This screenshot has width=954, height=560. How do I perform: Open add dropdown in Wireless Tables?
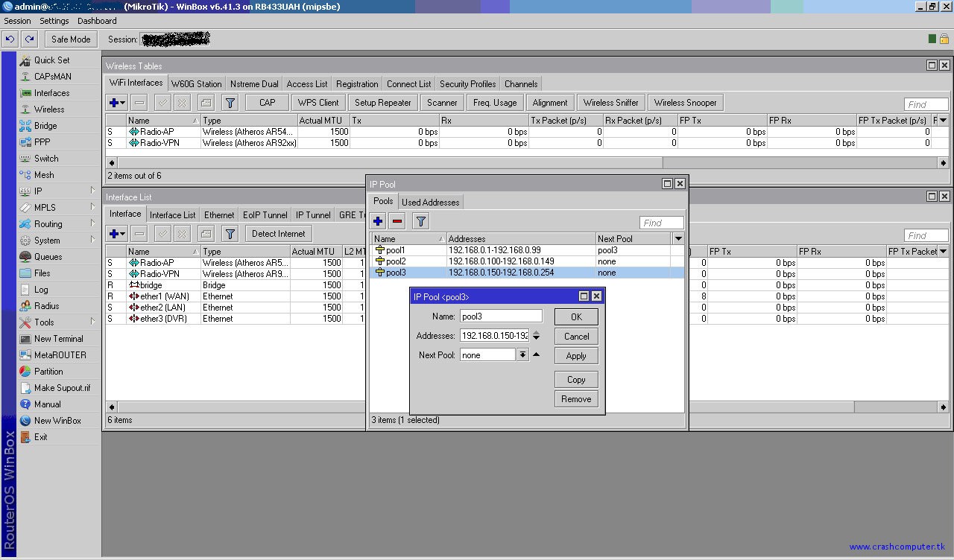117,103
